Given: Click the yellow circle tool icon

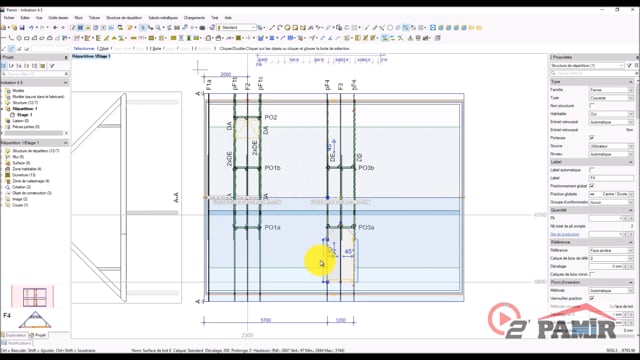Looking at the screenshot, I should click(287, 28).
